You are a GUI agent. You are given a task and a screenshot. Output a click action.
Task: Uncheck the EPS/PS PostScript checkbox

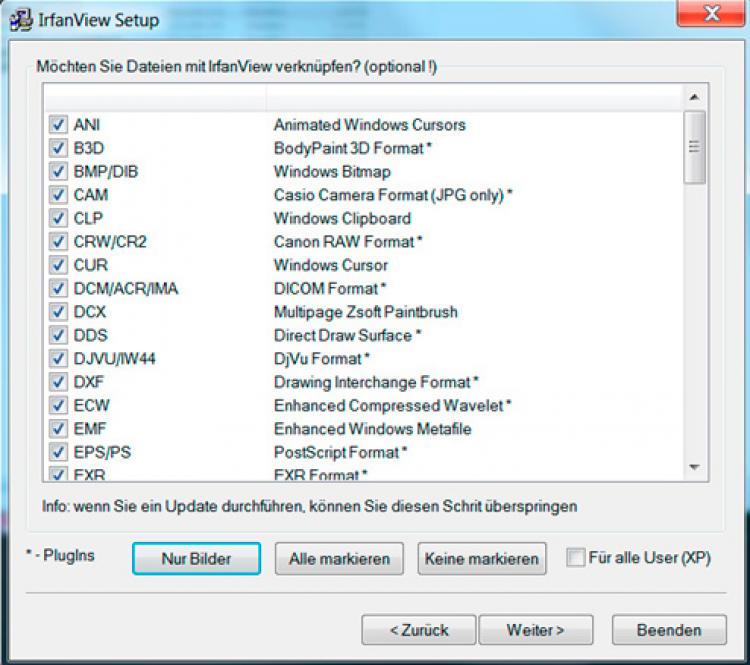point(58,453)
